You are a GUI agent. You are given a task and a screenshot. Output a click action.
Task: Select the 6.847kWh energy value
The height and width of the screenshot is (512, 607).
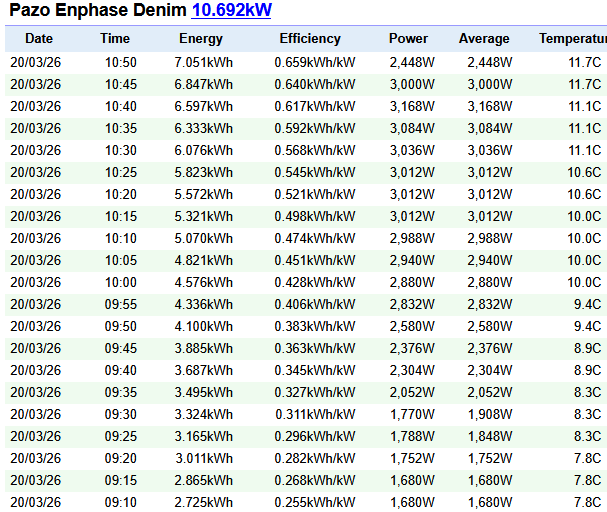[204, 84]
